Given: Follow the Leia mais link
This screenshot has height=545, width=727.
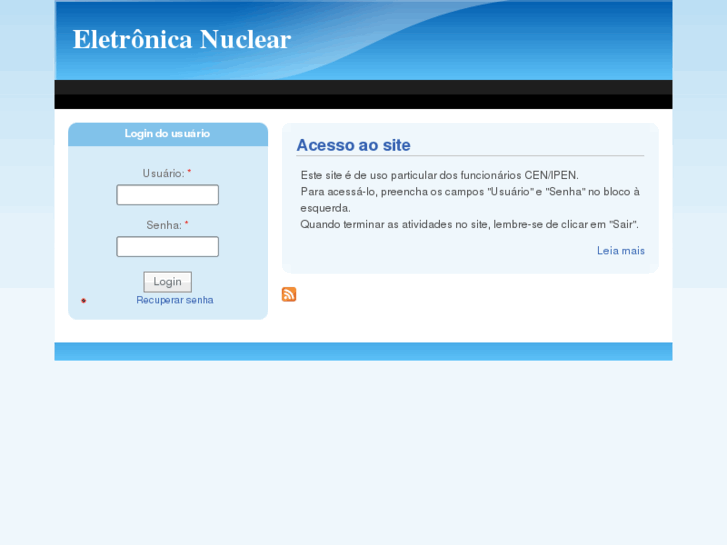Looking at the screenshot, I should coord(621,251).
